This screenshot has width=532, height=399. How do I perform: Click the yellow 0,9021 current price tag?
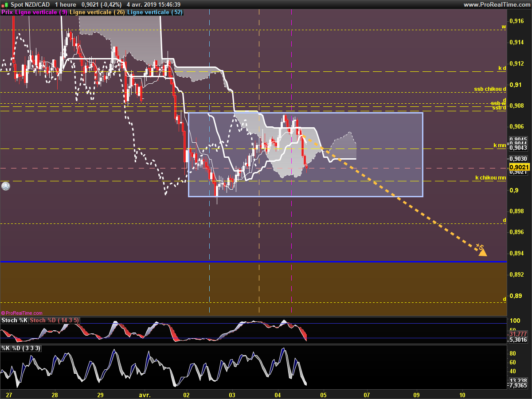click(519, 167)
